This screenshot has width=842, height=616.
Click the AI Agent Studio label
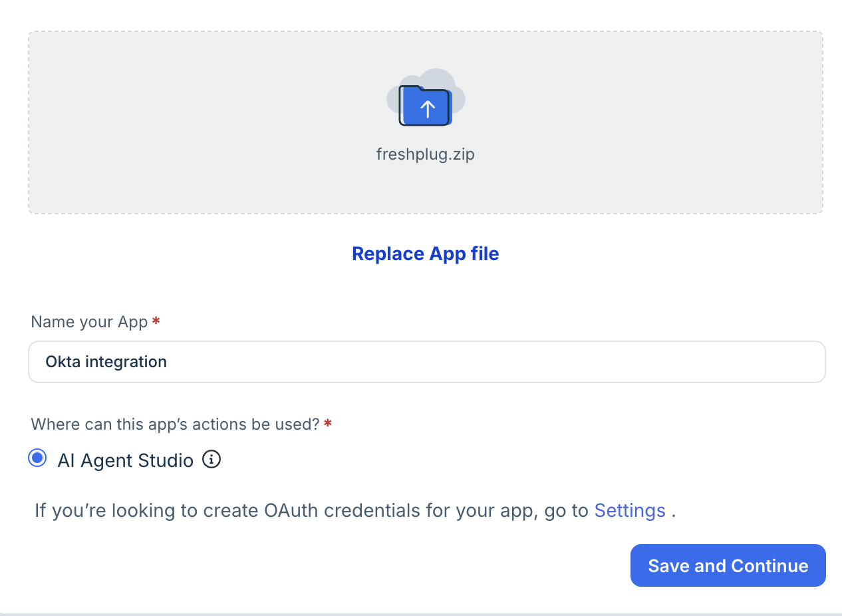click(x=126, y=460)
